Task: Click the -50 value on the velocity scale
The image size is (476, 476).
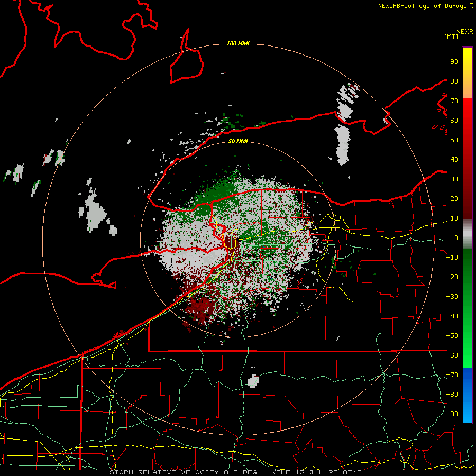Action: pyautogui.click(x=452, y=336)
